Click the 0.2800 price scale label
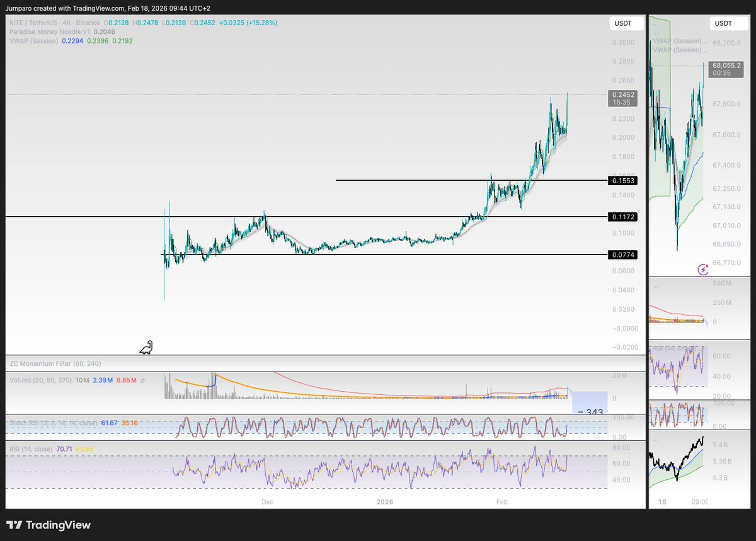 coord(623,61)
